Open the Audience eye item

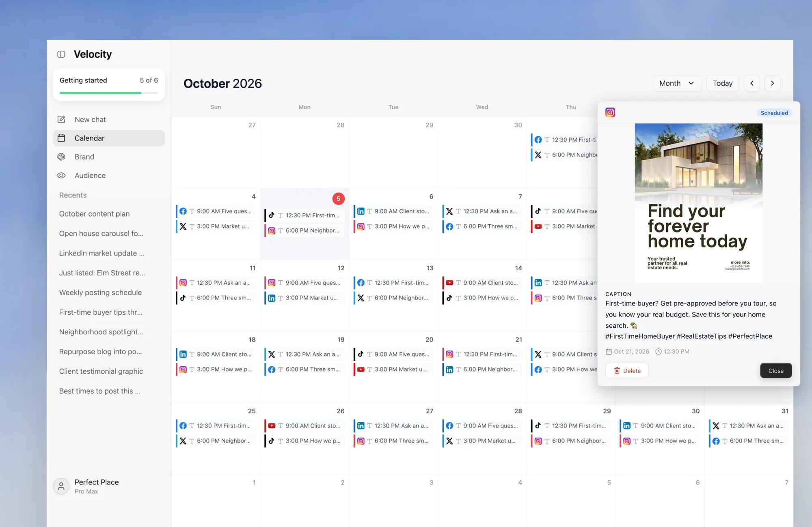[x=109, y=175]
